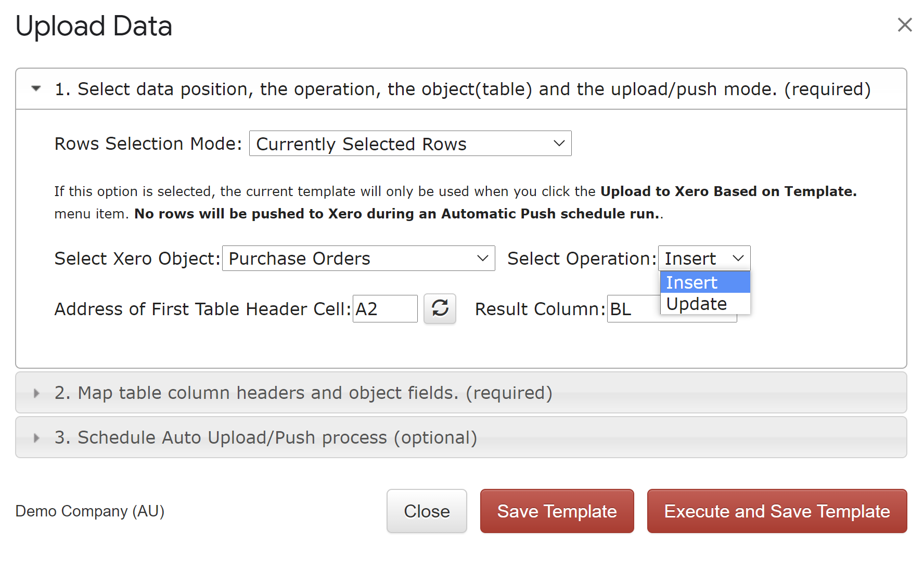Expand the Schedule Auto Upload/Push section
This screenshot has width=924, height=570.
pyautogui.click(x=36, y=438)
